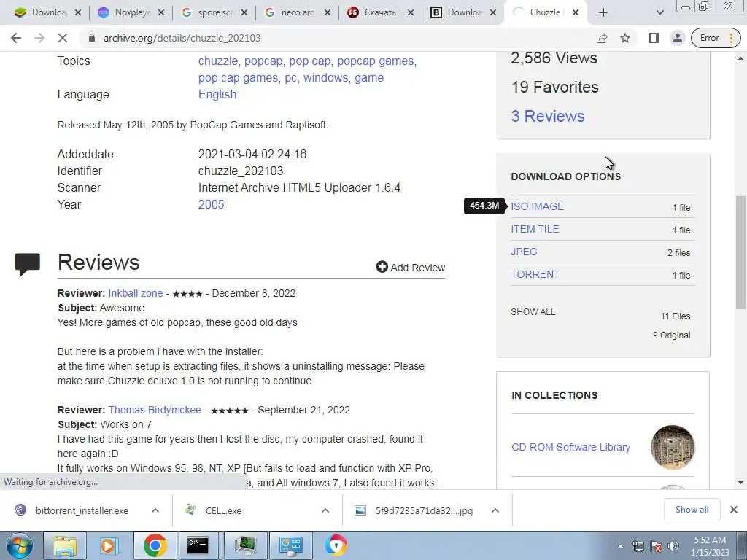Close the Chuzzle tab
The image size is (747, 560).
tap(576, 12)
